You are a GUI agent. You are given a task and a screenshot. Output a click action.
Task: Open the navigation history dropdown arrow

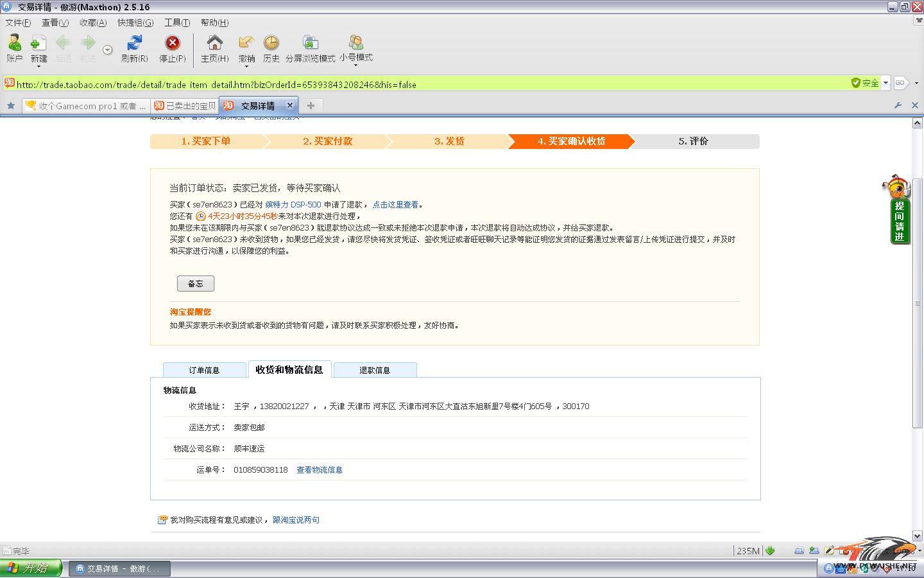[x=107, y=49]
